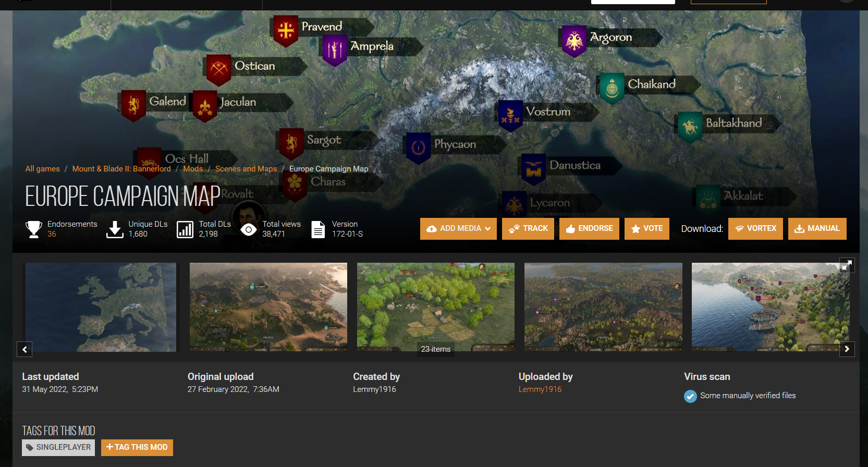Screen dimensions: 868x467
Task: Open uploader Lemmy1916 profile link
Action: pos(540,389)
